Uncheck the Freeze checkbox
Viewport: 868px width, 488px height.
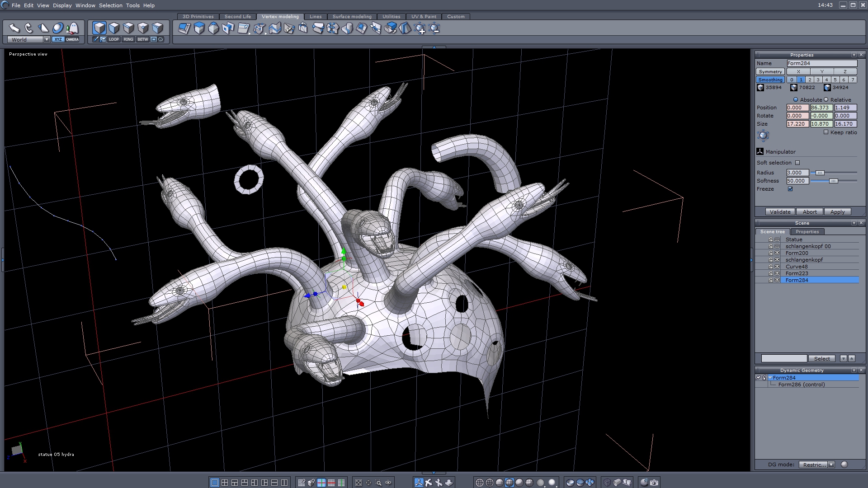pos(790,189)
